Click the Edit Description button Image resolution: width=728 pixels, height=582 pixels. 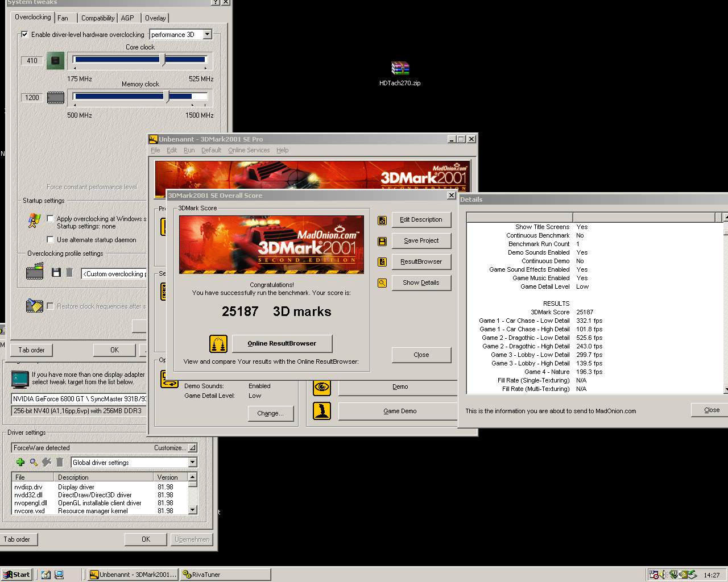point(421,220)
